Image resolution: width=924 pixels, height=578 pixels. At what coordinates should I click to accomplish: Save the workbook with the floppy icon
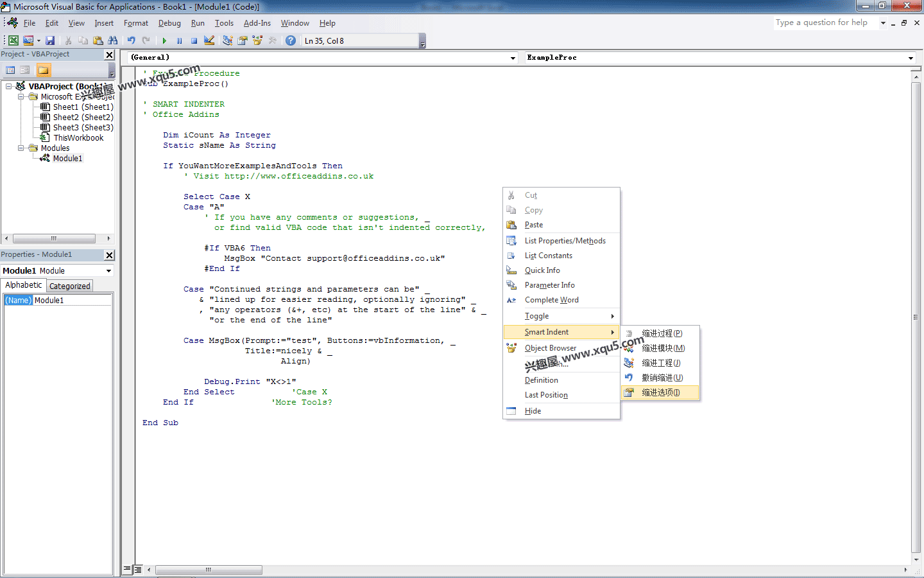click(50, 40)
